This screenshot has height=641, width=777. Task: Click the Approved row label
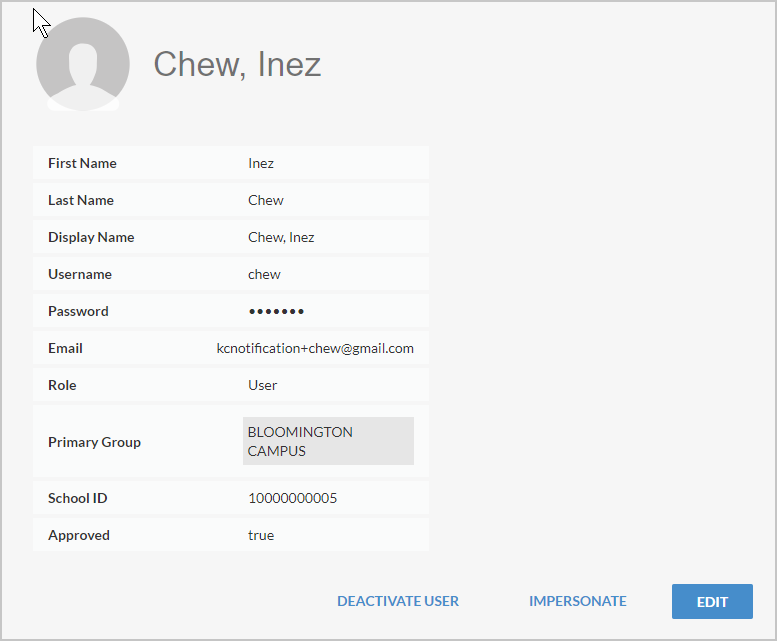[x=79, y=535]
